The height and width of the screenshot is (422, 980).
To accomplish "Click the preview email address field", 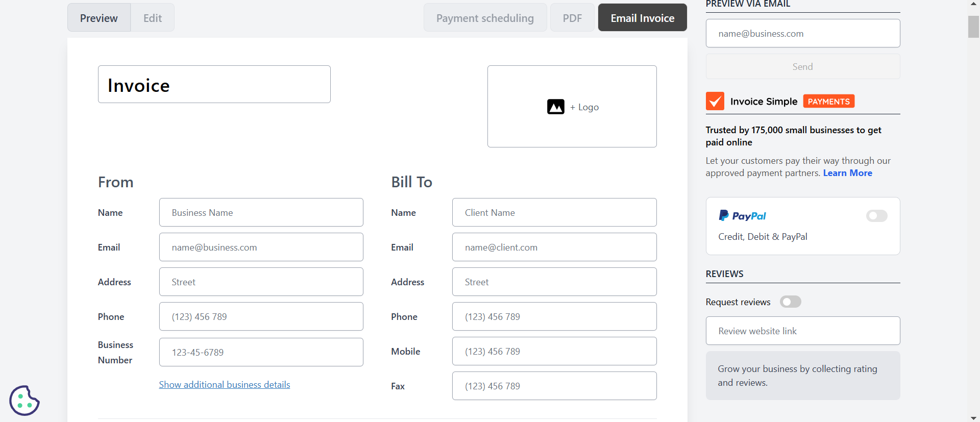I will tap(803, 33).
